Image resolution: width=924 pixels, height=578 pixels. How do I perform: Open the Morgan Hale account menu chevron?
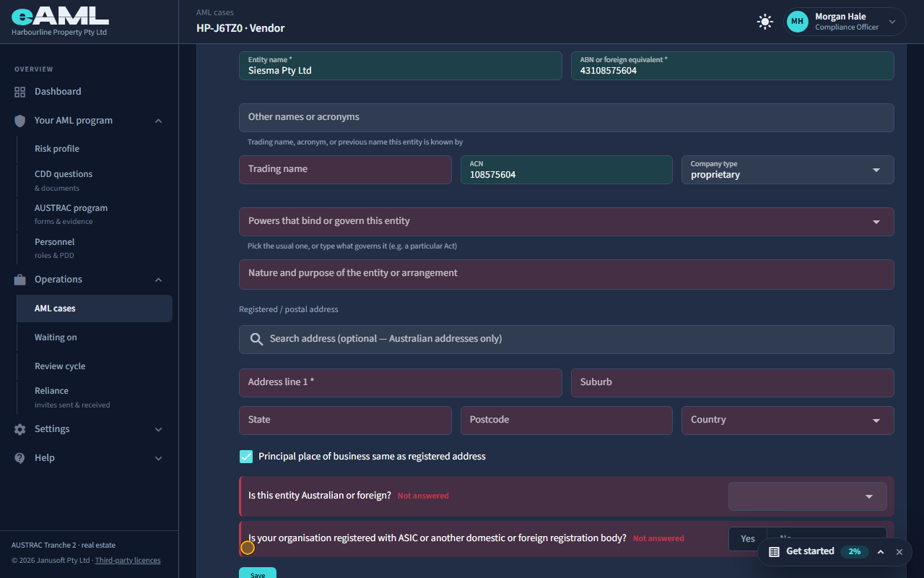point(892,22)
